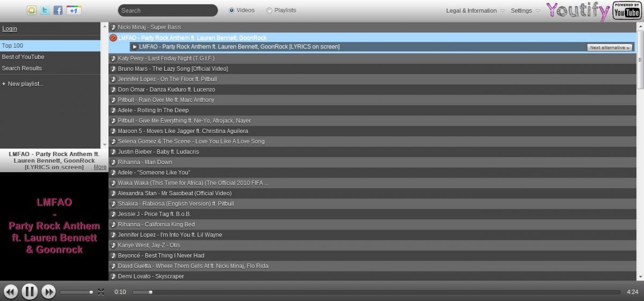Click New playlist... in the sidebar
The image size is (644, 301).
click(26, 84)
